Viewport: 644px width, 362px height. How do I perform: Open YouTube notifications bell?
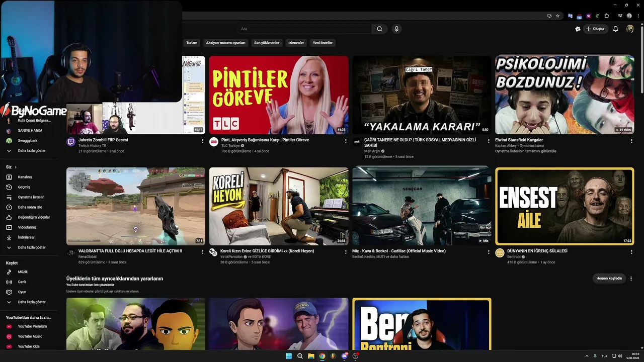pyautogui.click(x=615, y=29)
